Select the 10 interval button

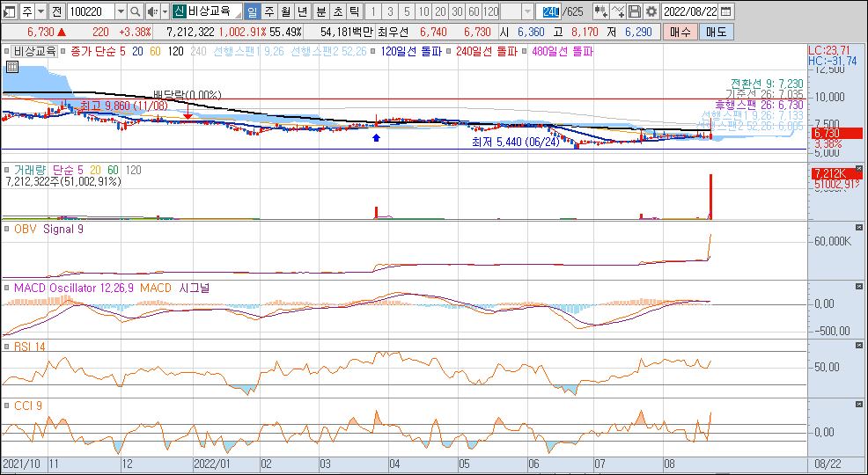coord(423,11)
